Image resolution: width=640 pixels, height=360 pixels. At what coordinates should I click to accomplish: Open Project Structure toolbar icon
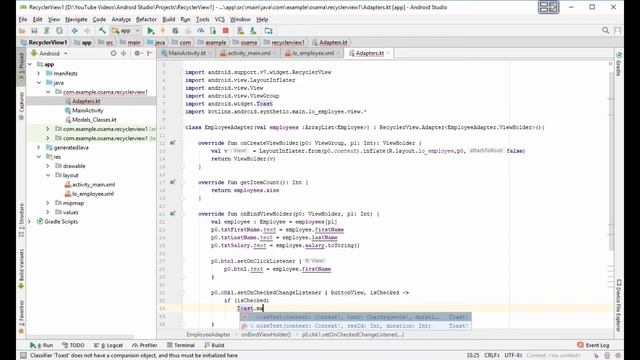coord(268,31)
